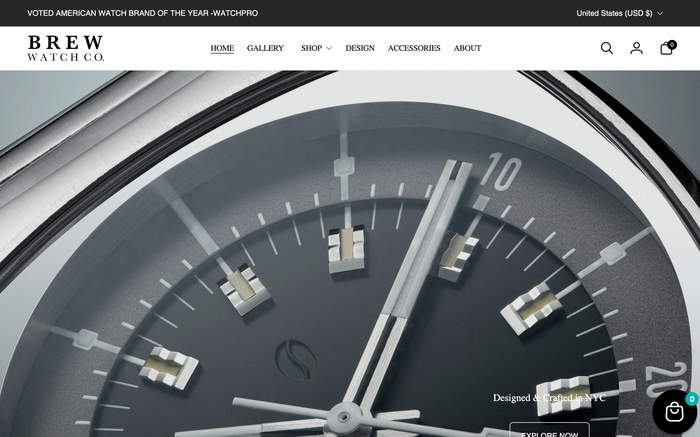This screenshot has height=437, width=700.
Task: Go to the Home menu item
Action: (x=222, y=48)
